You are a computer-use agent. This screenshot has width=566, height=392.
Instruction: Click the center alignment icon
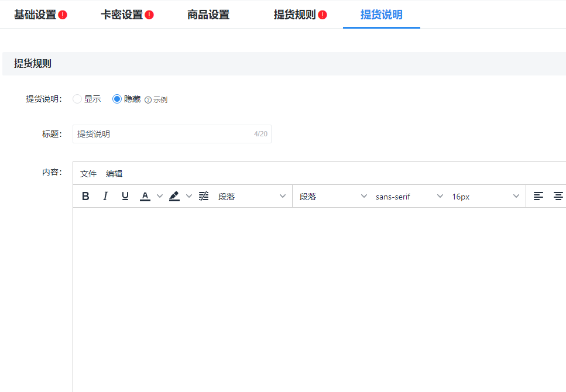coord(557,196)
